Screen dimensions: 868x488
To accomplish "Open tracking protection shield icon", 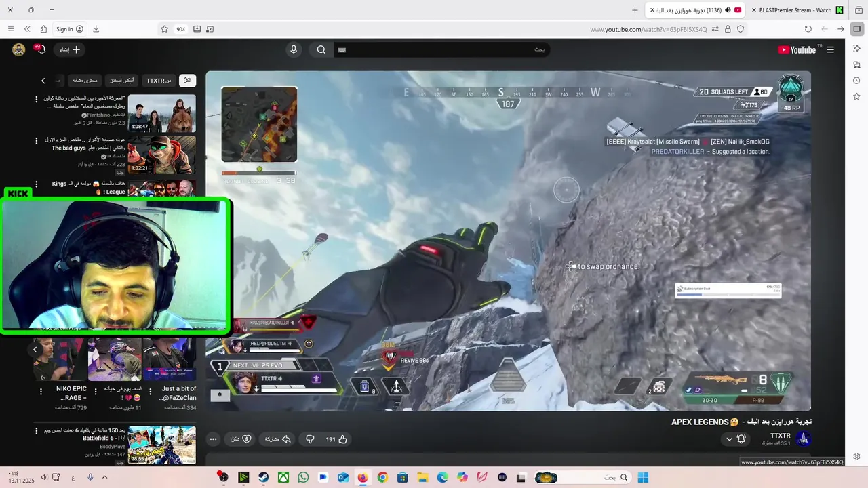I will pyautogui.click(x=741, y=29).
